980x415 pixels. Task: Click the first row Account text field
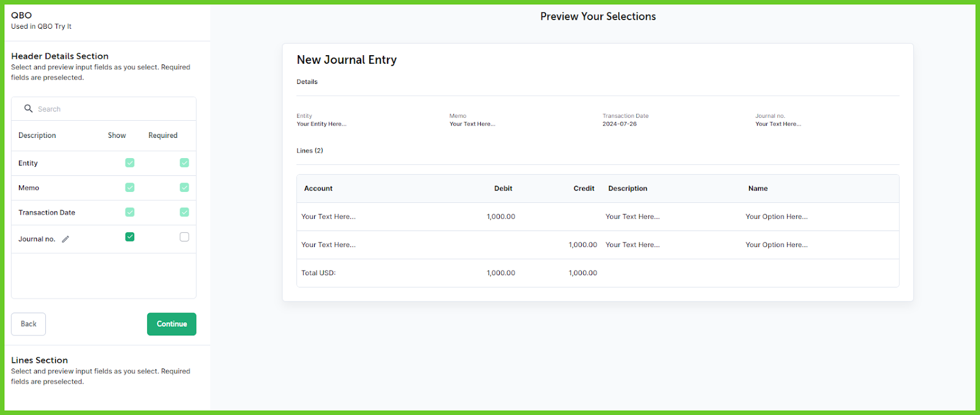click(328, 217)
